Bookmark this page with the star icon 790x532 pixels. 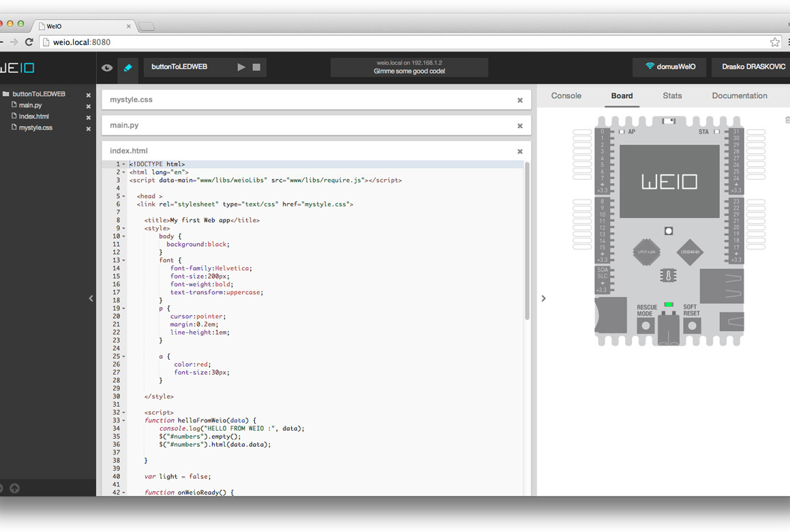pyautogui.click(x=774, y=42)
